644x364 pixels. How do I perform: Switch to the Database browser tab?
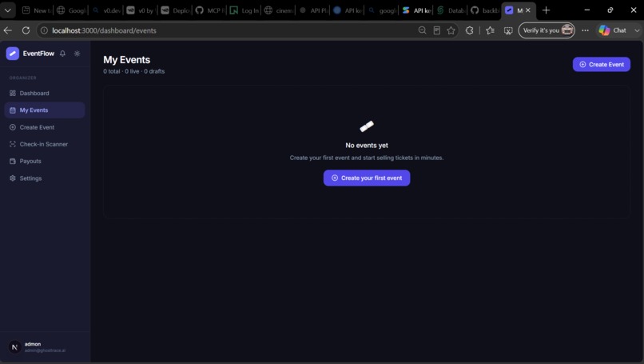(451, 10)
